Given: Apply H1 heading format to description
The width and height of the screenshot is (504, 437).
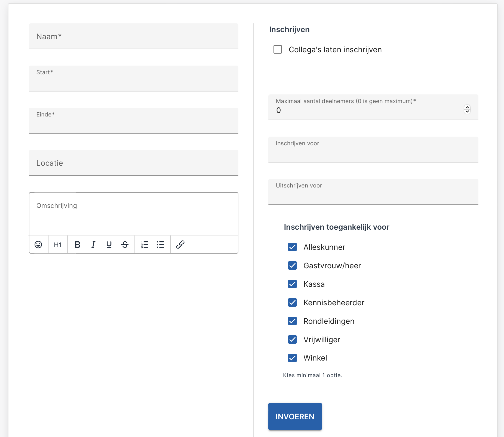Looking at the screenshot, I should pos(58,245).
